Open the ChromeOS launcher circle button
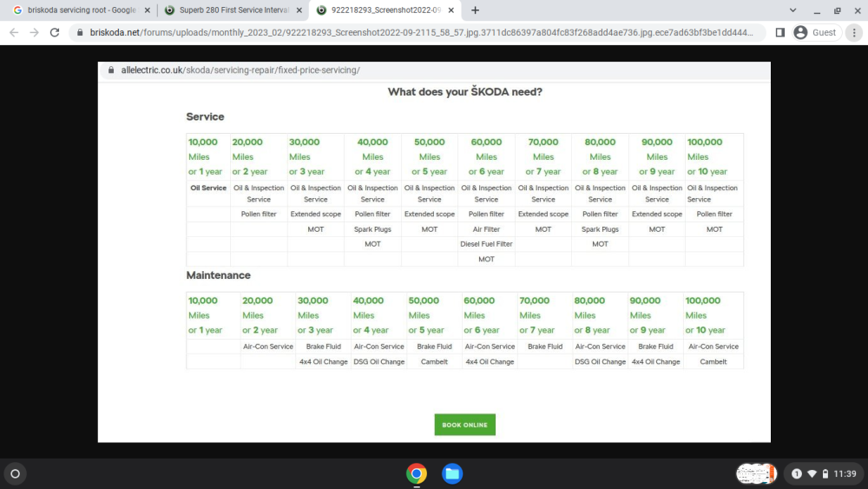The width and height of the screenshot is (868, 489). (16, 473)
